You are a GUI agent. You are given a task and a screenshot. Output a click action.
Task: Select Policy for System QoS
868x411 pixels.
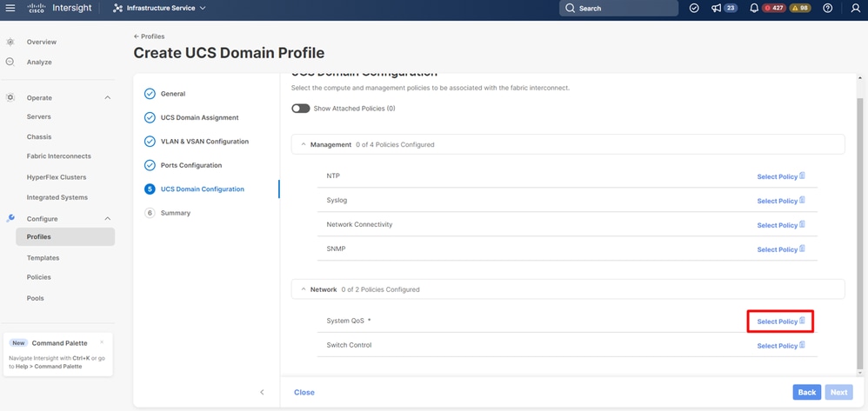(780, 322)
